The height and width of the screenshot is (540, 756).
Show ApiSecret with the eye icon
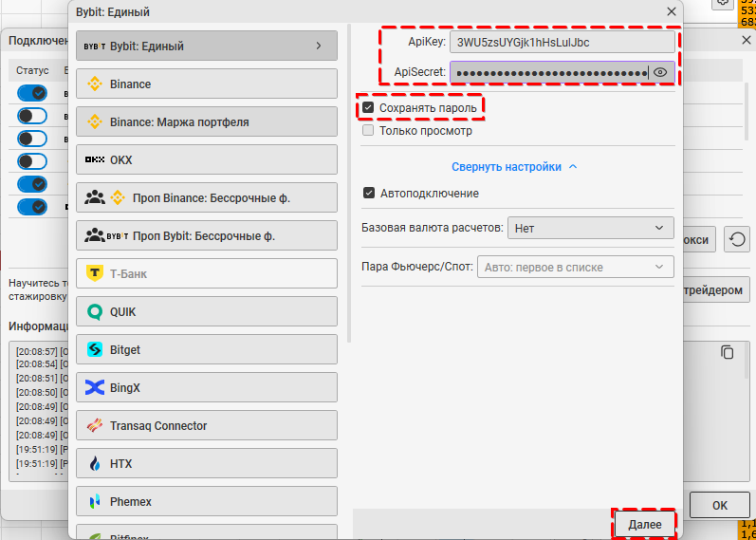tap(660, 73)
